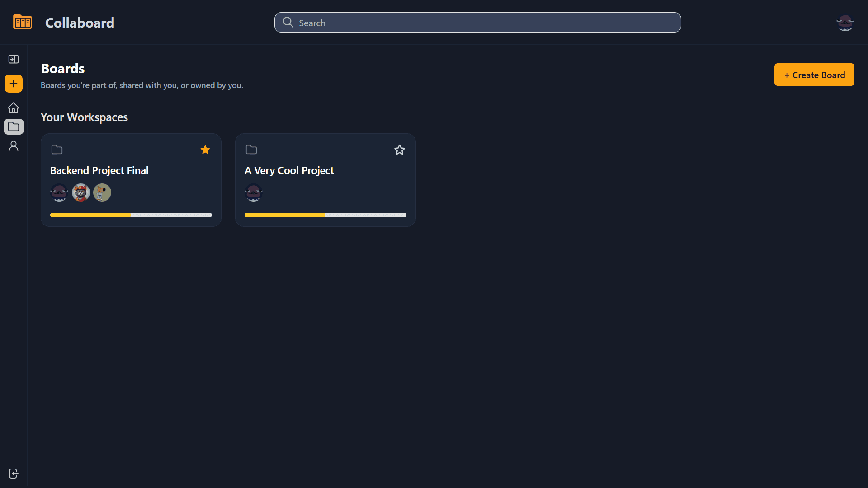Open the Home page from sidebar
868x488 pixels.
(14, 108)
